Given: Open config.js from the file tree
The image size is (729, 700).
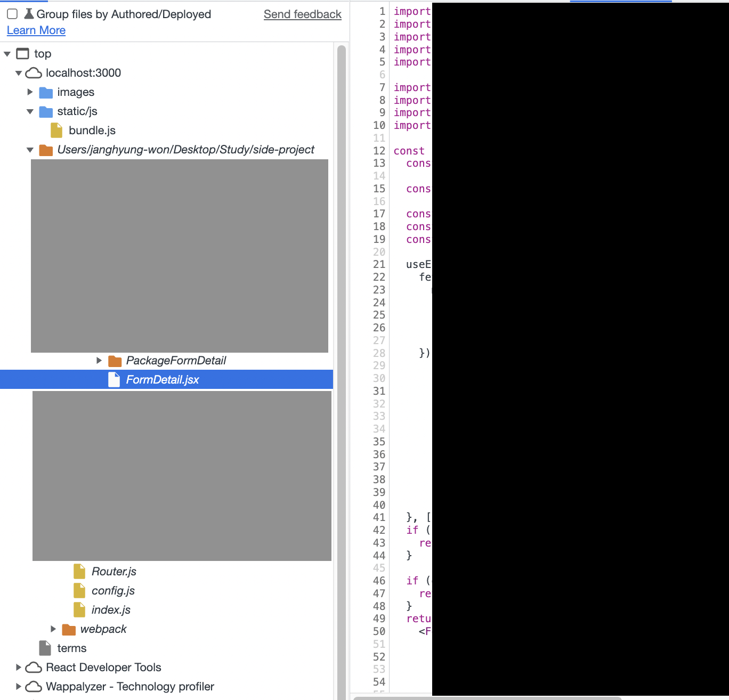Looking at the screenshot, I should 113,591.
